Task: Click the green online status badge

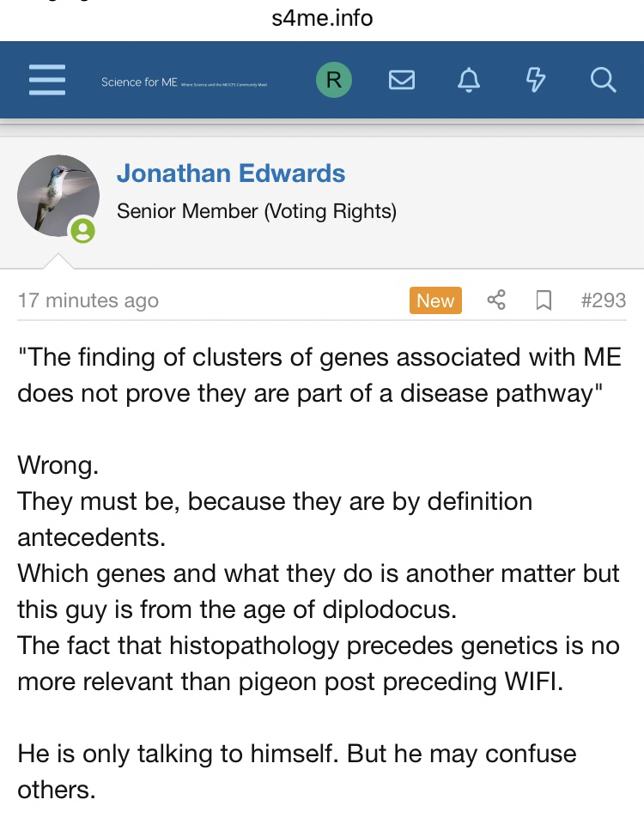Action: click(x=82, y=230)
